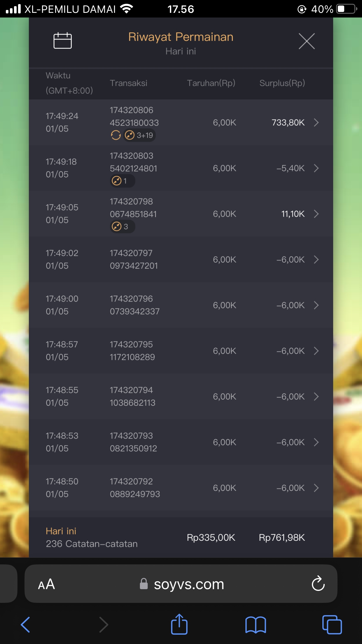Tap the Safari reload page icon
This screenshot has height=644, width=362.
point(318,584)
